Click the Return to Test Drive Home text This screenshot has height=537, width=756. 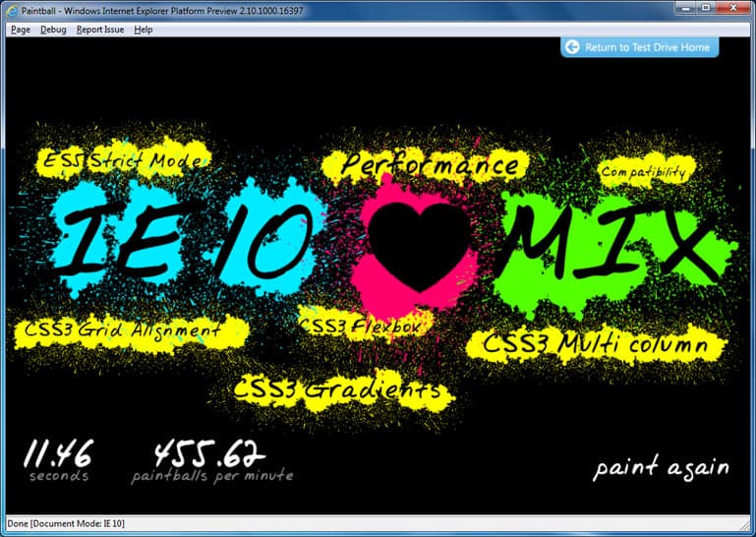click(x=648, y=46)
